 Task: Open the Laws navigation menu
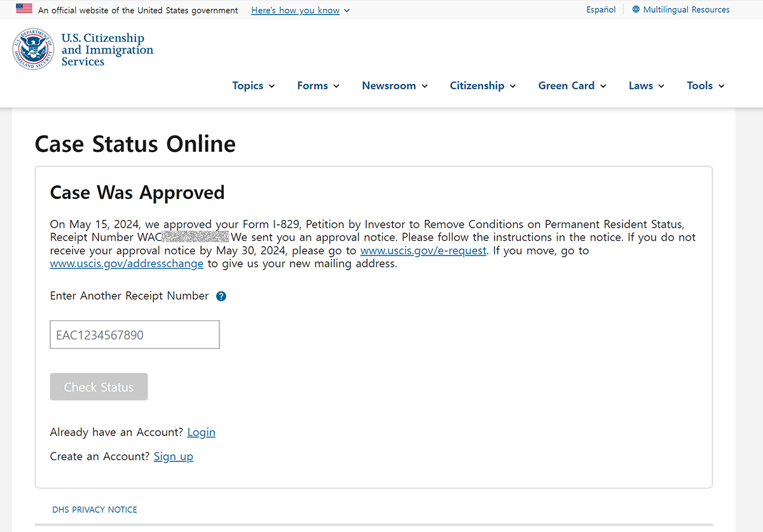click(x=647, y=86)
